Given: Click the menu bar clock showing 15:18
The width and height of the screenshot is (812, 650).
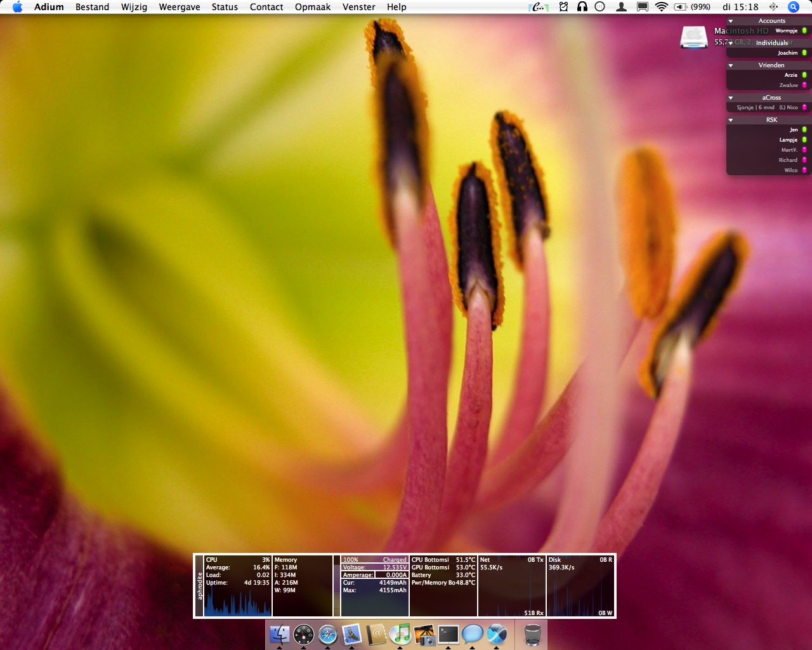Looking at the screenshot, I should 740,7.
